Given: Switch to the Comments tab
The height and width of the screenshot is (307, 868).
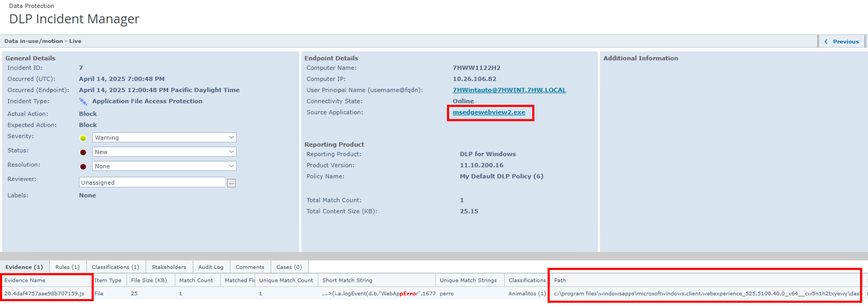Looking at the screenshot, I should pyautogui.click(x=250, y=267).
